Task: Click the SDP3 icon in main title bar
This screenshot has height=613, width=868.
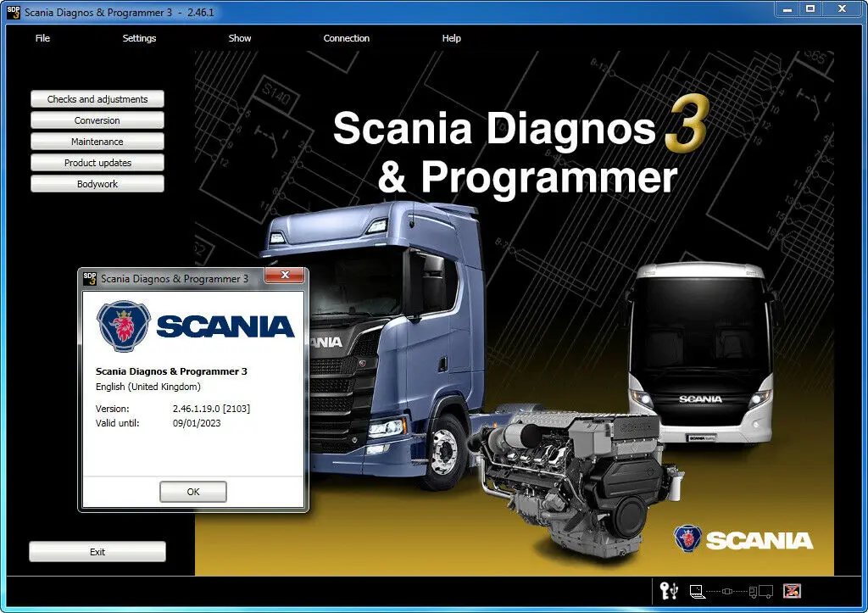Action: tap(14, 12)
